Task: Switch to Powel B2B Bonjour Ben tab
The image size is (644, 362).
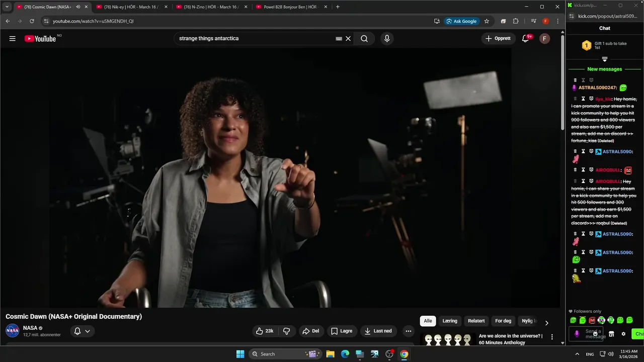Action: [290, 7]
